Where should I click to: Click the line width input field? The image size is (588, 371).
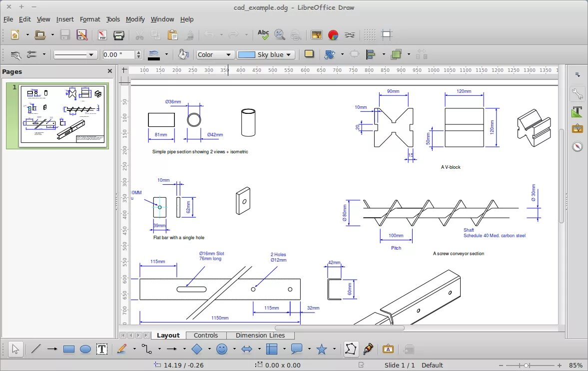pos(119,55)
